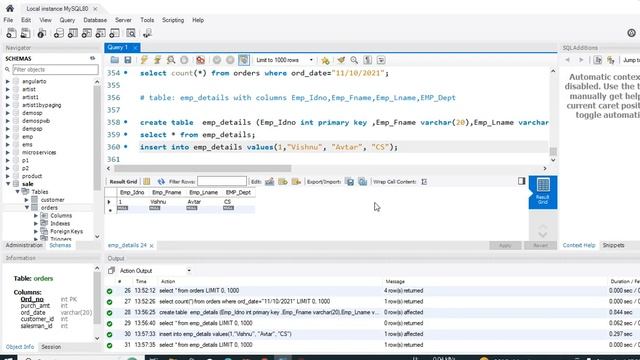The height and width of the screenshot is (360, 640).
Task: Click the delete selected rows icon
Action: coord(296,182)
